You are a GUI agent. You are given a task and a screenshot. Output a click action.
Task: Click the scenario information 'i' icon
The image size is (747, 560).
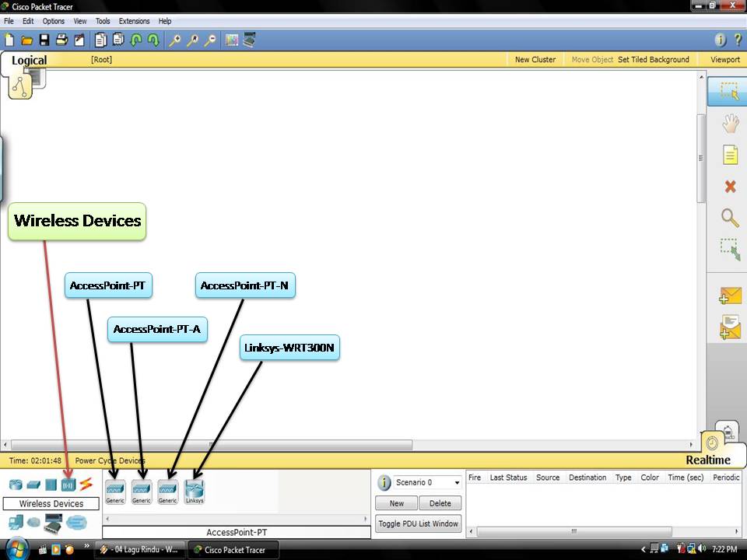point(384,483)
